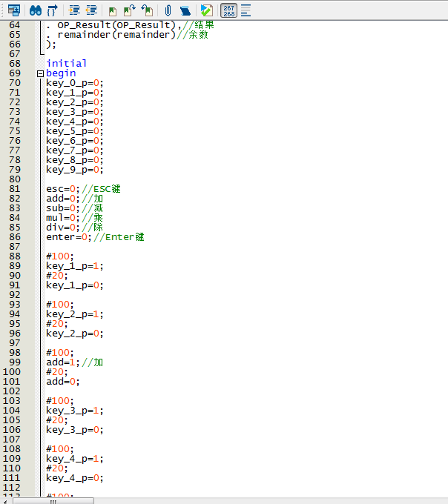Viewport: 448px width, 504px height.
Task: Click the 'key_0_p=0;' statement
Action: (x=75, y=83)
